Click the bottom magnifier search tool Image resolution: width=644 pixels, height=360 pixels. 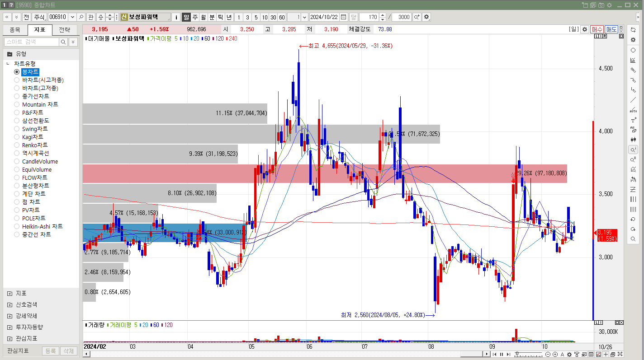633,239
